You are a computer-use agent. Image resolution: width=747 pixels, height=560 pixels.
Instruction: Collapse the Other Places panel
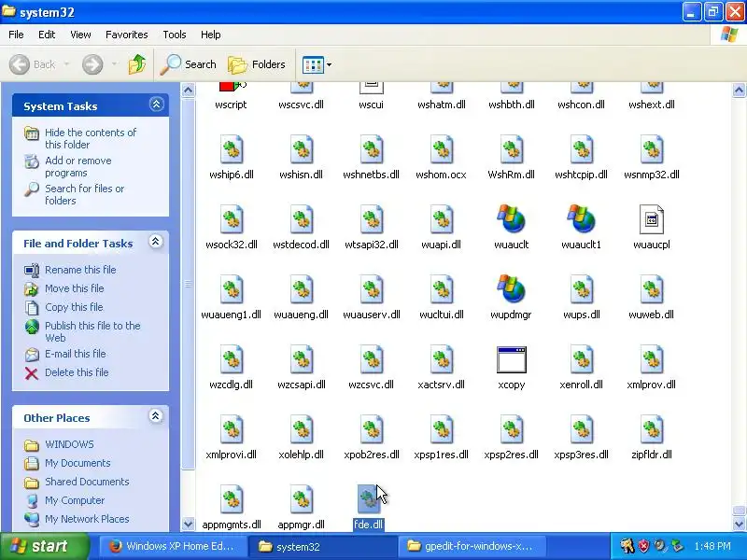click(x=155, y=415)
